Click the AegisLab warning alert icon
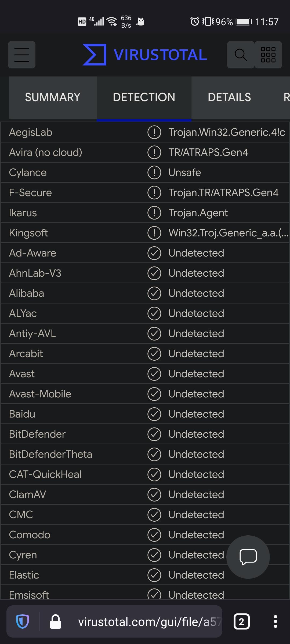 154,132
